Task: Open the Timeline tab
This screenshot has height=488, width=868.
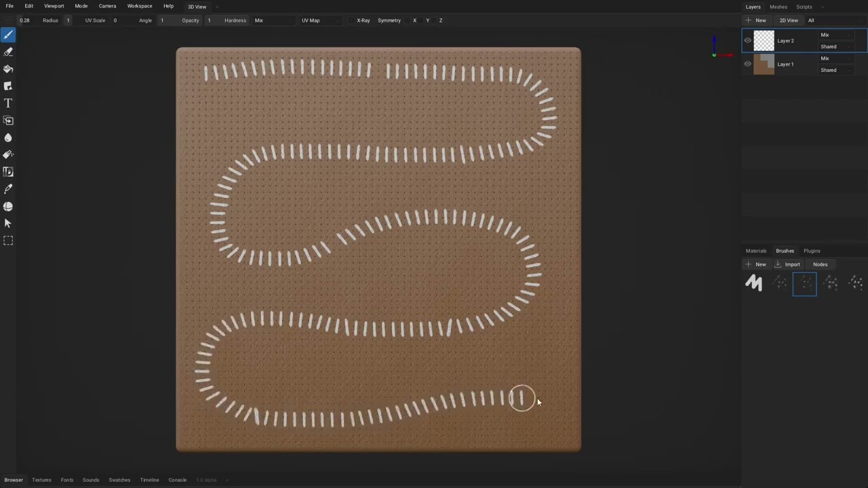Action: (149, 480)
